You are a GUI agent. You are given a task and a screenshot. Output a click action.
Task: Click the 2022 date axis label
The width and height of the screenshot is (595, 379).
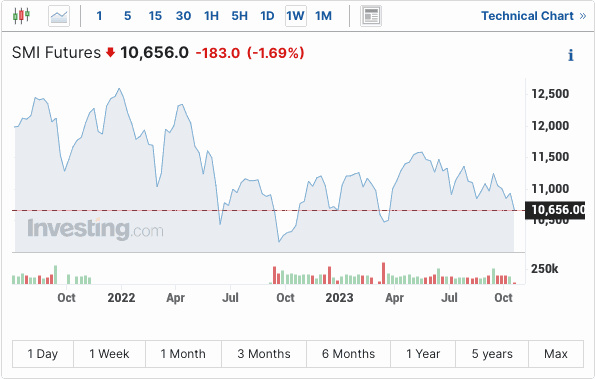(x=121, y=298)
